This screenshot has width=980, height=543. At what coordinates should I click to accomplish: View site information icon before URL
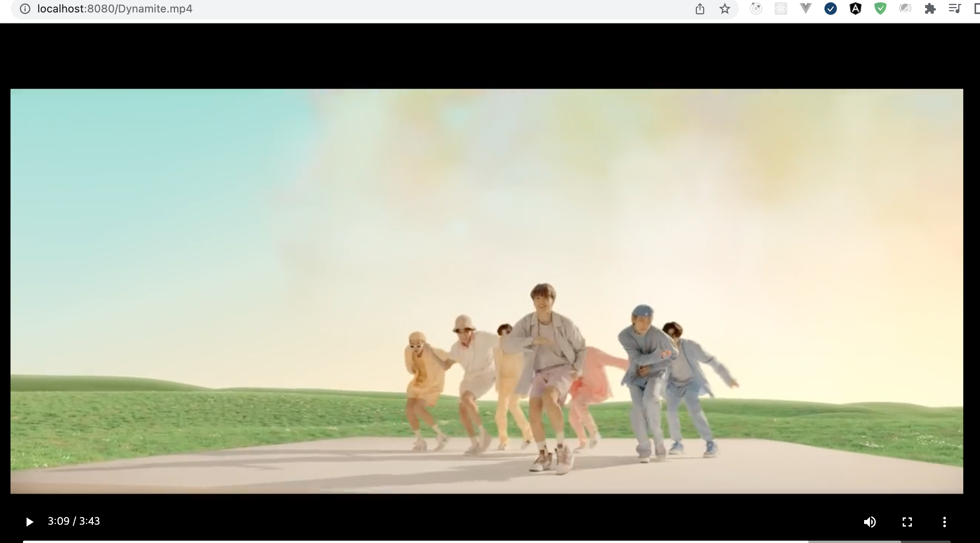tap(25, 9)
